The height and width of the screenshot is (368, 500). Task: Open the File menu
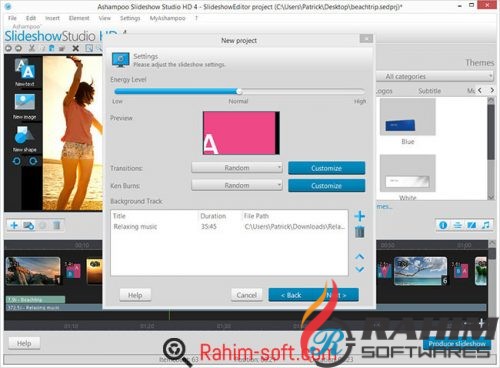pos(12,18)
